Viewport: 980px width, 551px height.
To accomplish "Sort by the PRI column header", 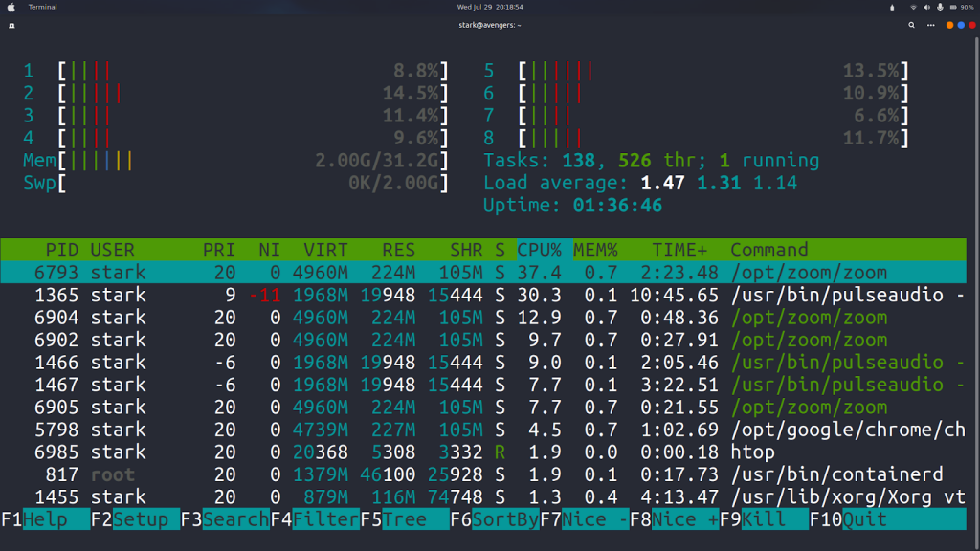I will 219,250.
